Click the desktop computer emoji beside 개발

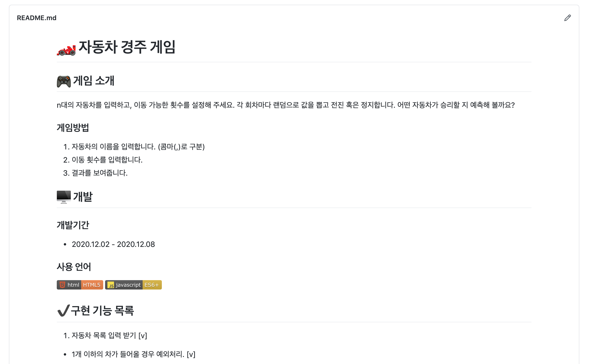tap(64, 197)
